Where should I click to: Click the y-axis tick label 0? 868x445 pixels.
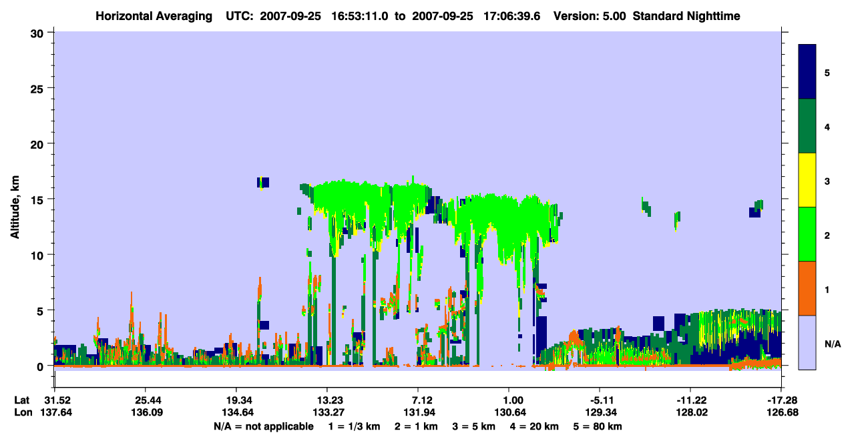point(41,366)
